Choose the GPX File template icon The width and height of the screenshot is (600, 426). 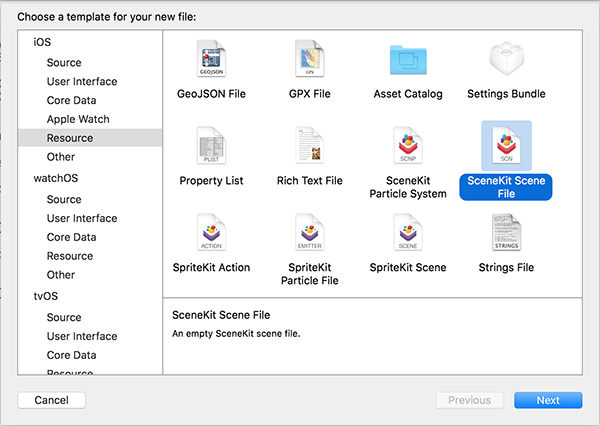point(310,59)
